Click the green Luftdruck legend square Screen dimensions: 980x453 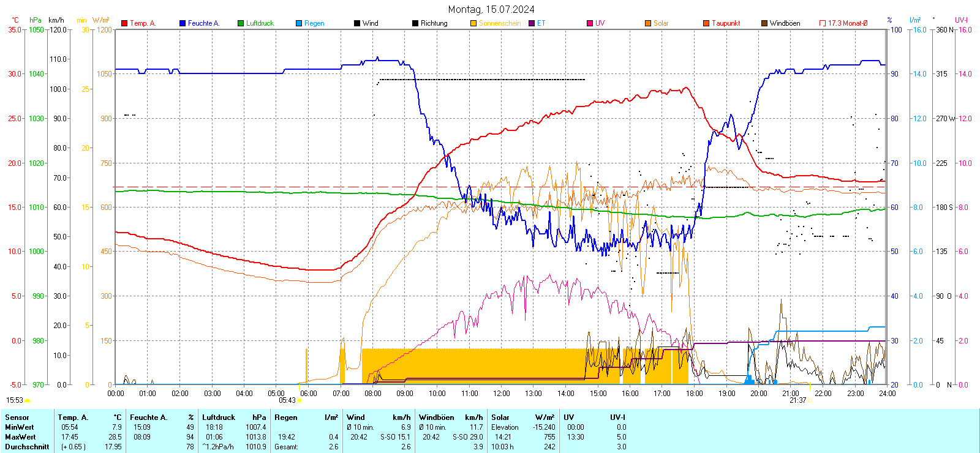[241, 23]
